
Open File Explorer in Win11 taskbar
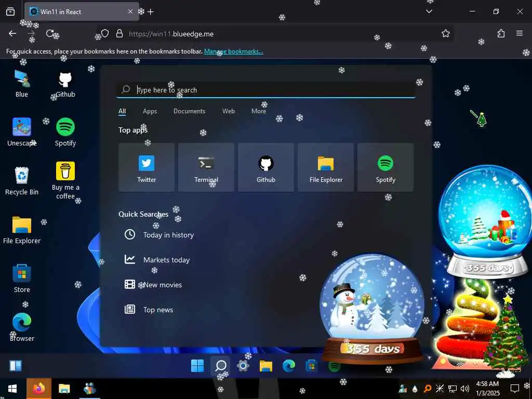[265, 366]
